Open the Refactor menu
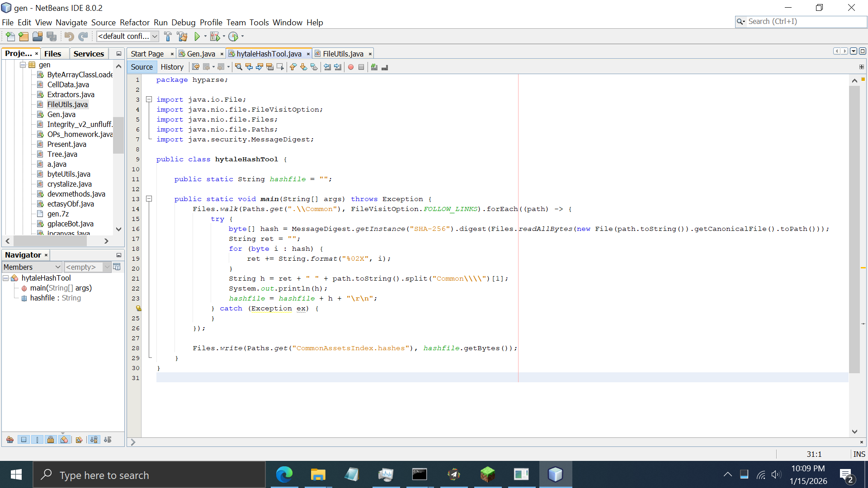The image size is (868, 488). coord(134,23)
